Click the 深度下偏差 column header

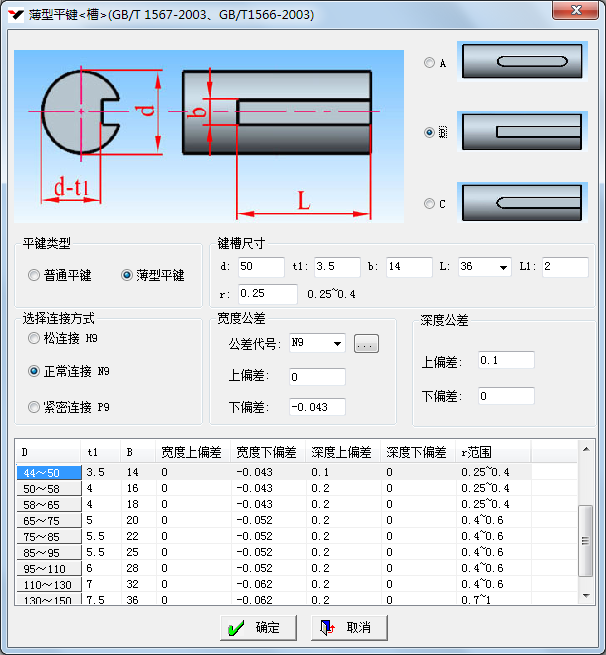[418, 452]
